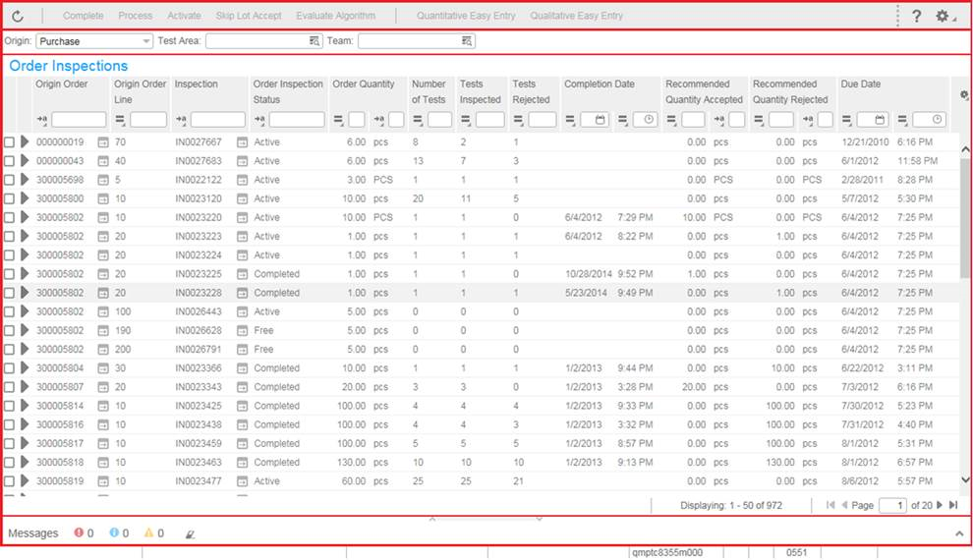Click Skip Lot Accept in the toolbar
Image resolution: width=973 pixels, height=560 pixels.
pyautogui.click(x=249, y=17)
